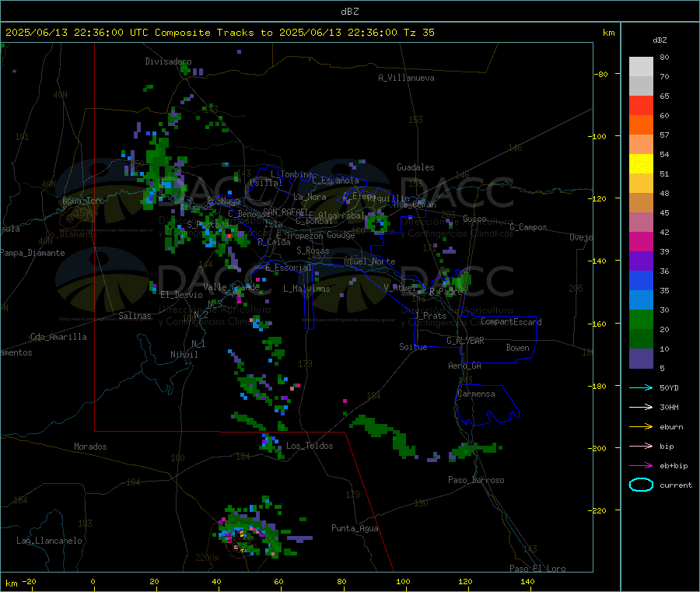Click the Paso_Barroso map label
This screenshot has height=592, width=700.
tap(476, 480)
